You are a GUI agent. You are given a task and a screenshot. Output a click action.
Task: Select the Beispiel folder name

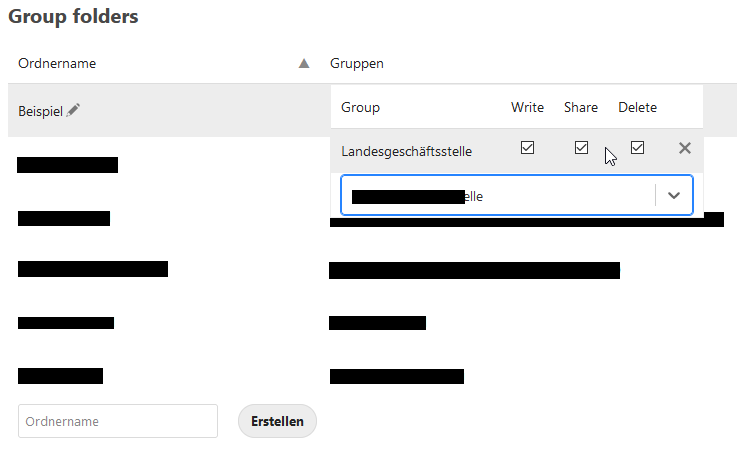(40, 111)
